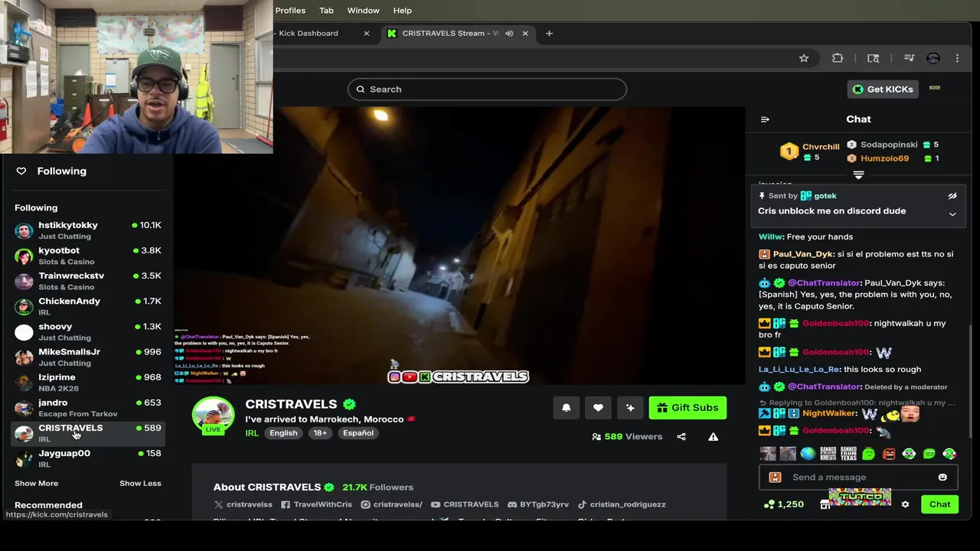Viewport: 980px width, 551px height.
Task: Click the Following heart icon in sidebar
Action: [21, 171]
